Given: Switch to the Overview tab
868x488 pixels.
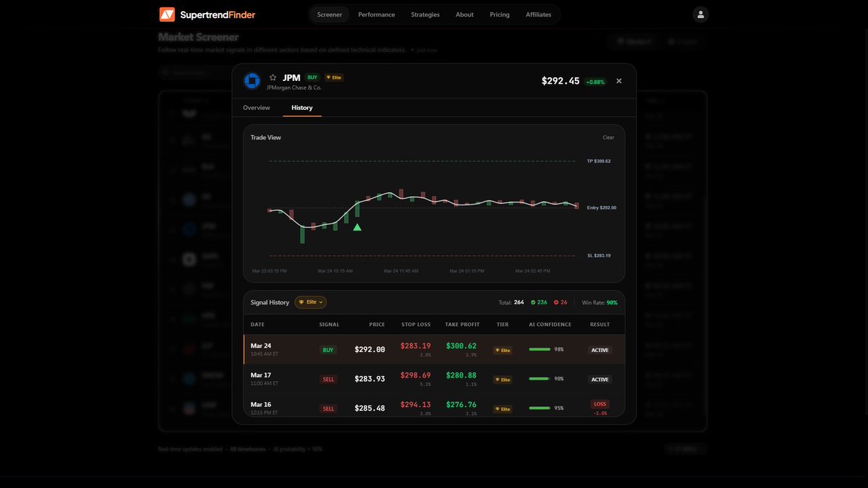Looking at the screenshot, I should tap(256, 108).
